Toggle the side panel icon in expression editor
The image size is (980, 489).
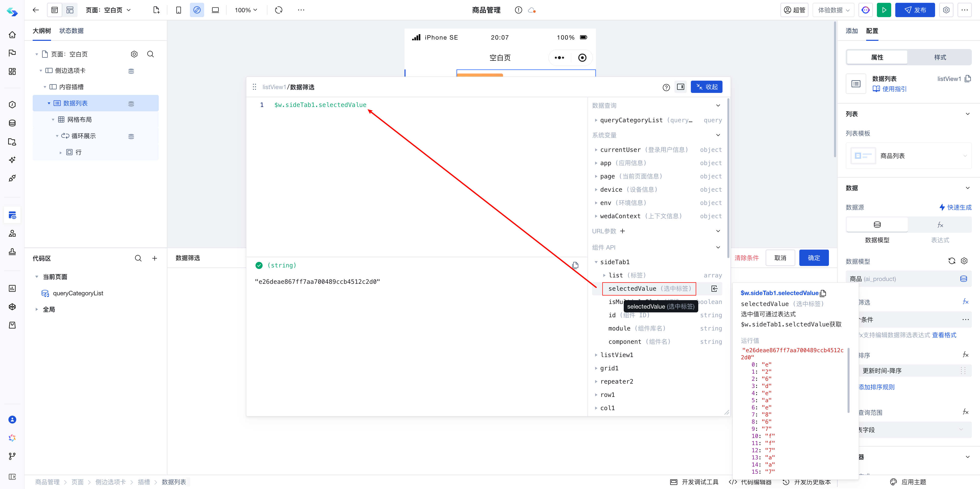click(x=680, y=87)
